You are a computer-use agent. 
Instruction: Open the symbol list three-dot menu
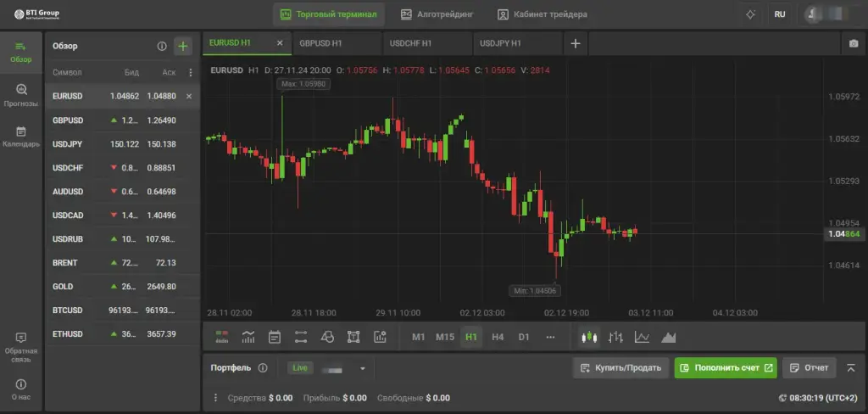[x=191, y=73]
